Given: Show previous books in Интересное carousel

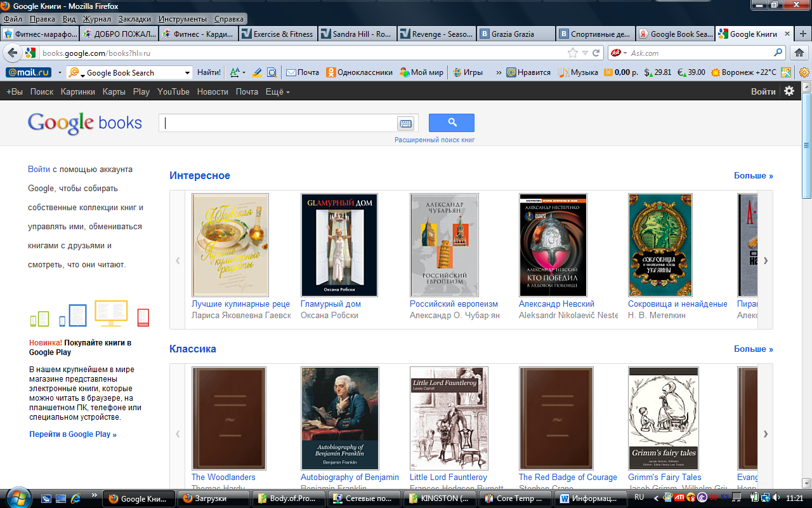Looking at the screenshot, I should point(178,260).
